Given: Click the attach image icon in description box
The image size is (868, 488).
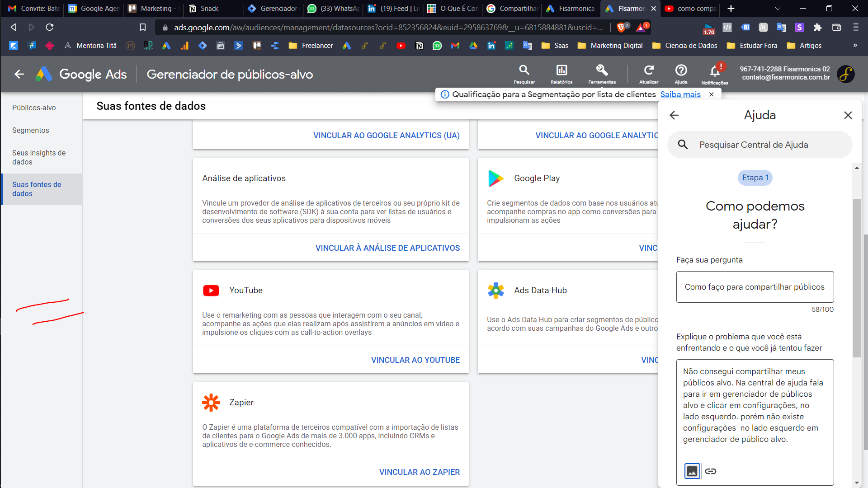Looking at the screenshot, I should [x=692, y=471].
